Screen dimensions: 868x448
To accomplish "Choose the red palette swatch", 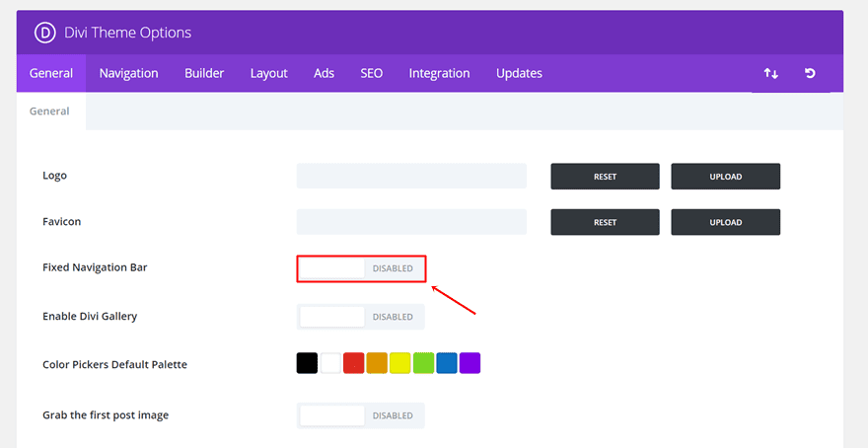I will [354, 363].
